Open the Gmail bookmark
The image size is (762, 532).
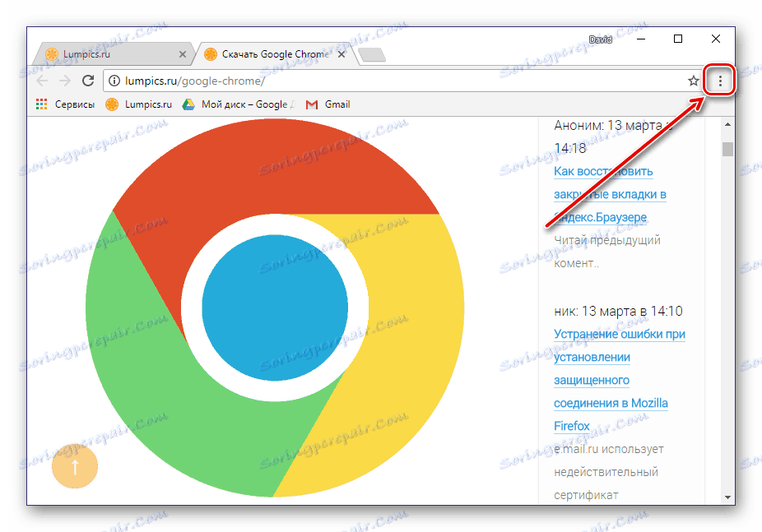tap(328, 104)
